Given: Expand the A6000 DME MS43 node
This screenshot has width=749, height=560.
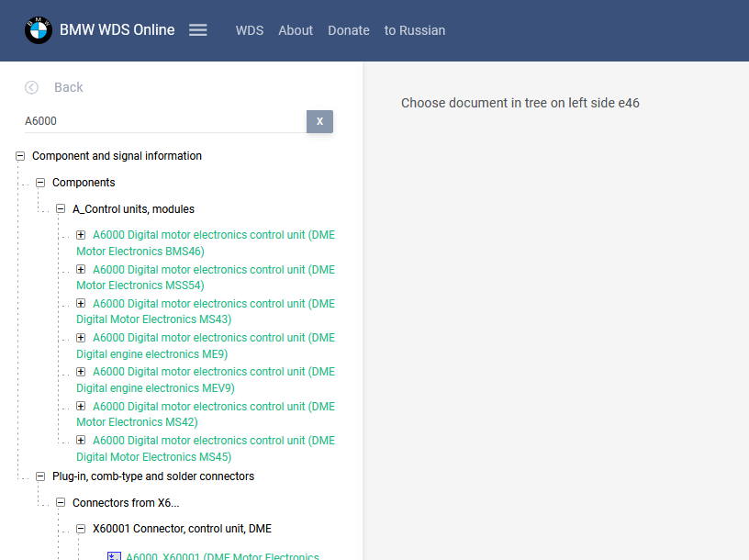Looking at the screenshot, I should 81,304.
